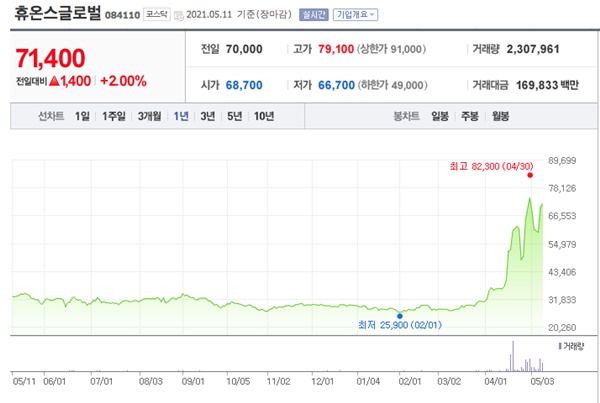
Task: Click the 거래대금 value 169,833 백만
Action: pyautogui.click(x=548, y=85)
